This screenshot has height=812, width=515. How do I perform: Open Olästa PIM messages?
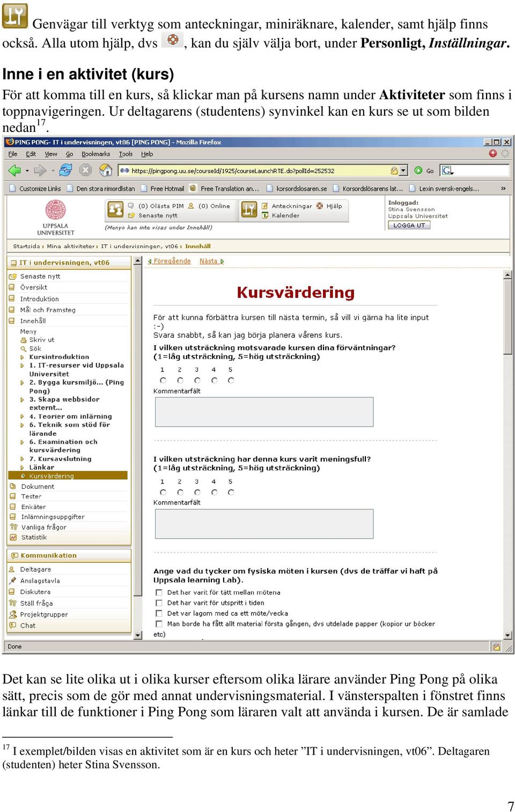(156, 206)
